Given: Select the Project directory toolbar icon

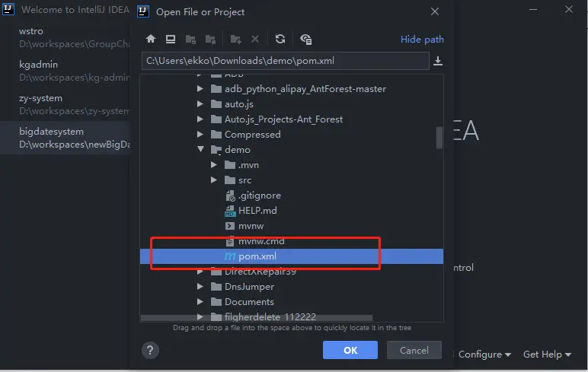Looking at the screenshot, I should [x=191, y=40].
